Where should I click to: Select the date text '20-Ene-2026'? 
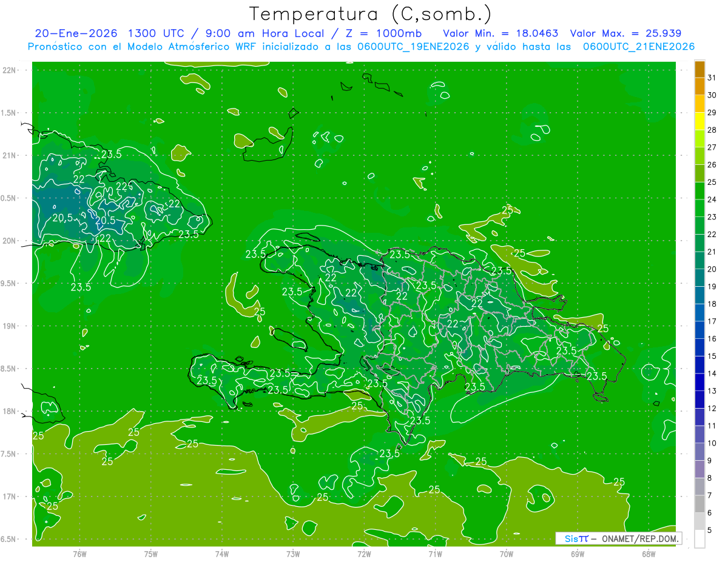coord(76,34)
